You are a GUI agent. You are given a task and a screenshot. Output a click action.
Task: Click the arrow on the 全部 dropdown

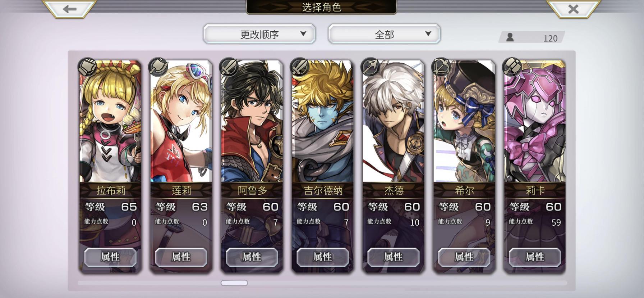coord(428,33)
